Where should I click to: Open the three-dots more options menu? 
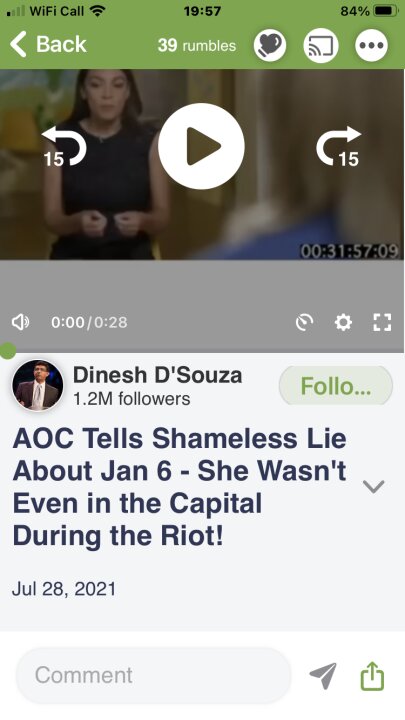coord(371,45)
